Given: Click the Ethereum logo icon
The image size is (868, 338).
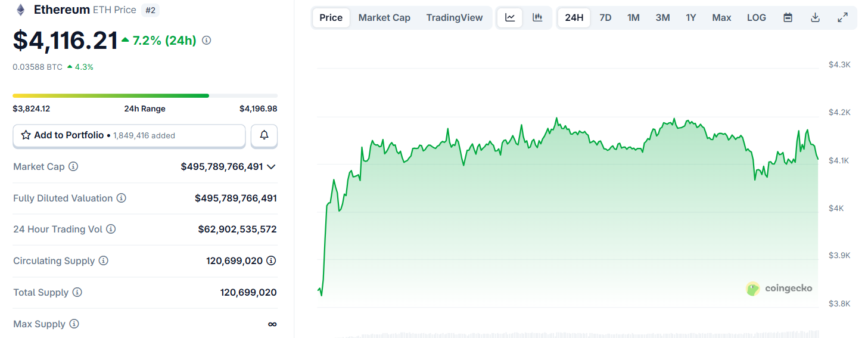Looking at the screenshot, I should pyautogui.click(x=21, y=10).
